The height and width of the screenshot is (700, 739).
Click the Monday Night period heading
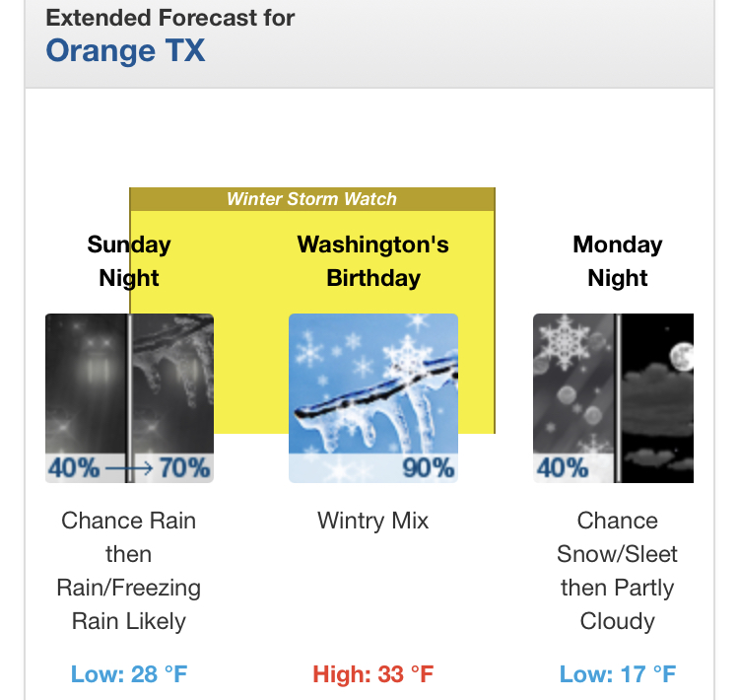[x=618, y=261]
